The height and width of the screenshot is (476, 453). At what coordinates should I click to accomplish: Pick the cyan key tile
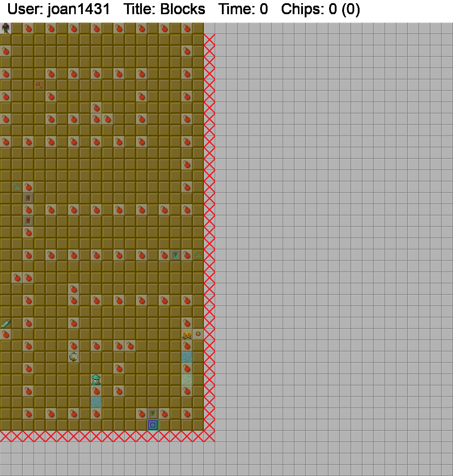click(x=17, y=187)
